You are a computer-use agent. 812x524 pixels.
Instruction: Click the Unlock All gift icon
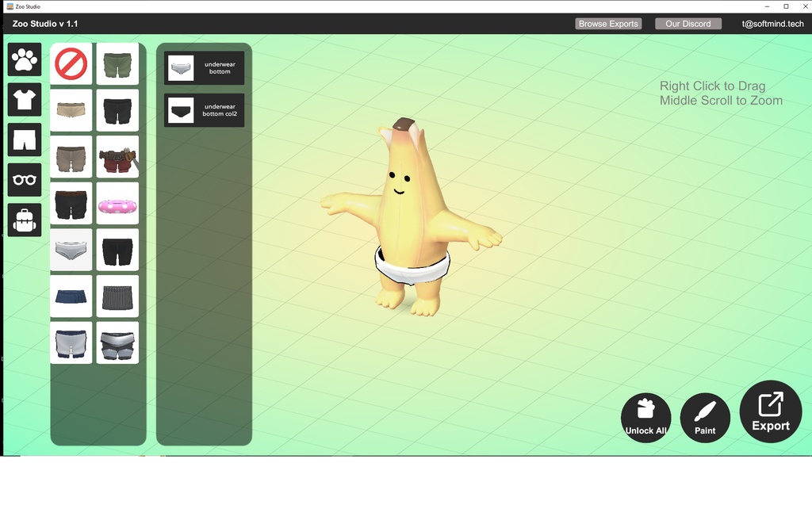[645, 418]
